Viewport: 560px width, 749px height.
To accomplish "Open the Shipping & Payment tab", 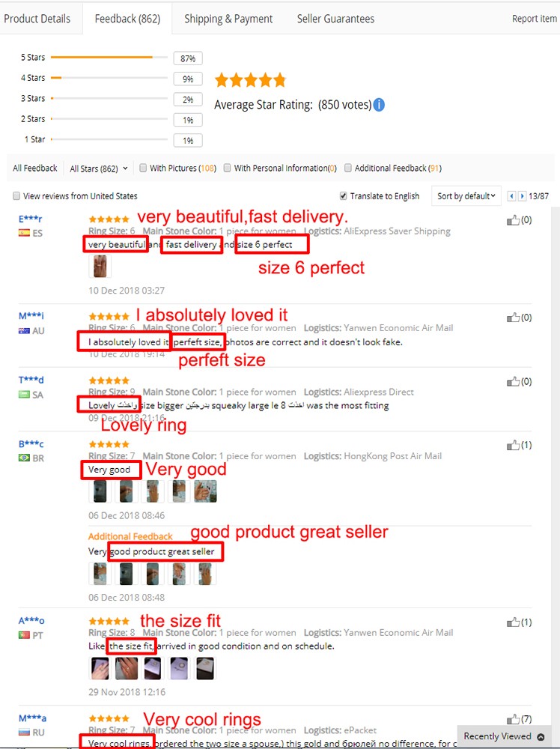I will pos(228,19).
